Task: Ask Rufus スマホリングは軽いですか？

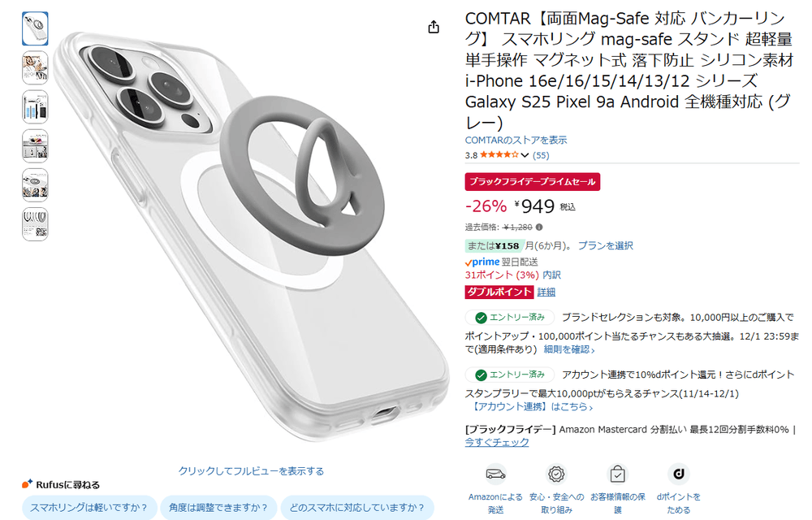Action: point(89,508)
